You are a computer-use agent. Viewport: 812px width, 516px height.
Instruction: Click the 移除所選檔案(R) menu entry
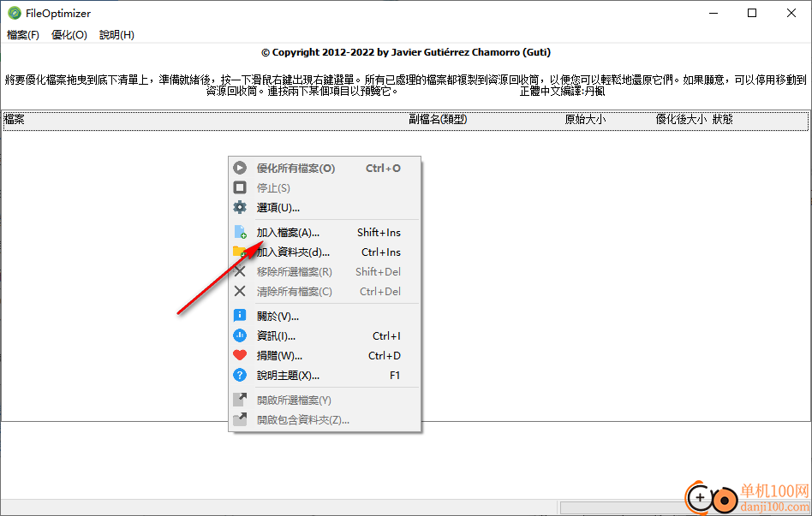325,272
